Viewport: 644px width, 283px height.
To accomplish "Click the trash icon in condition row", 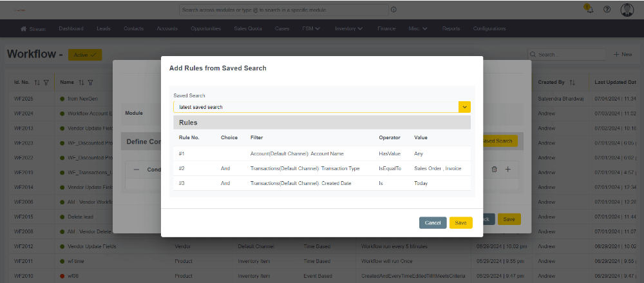I will (x=494, y=169).
